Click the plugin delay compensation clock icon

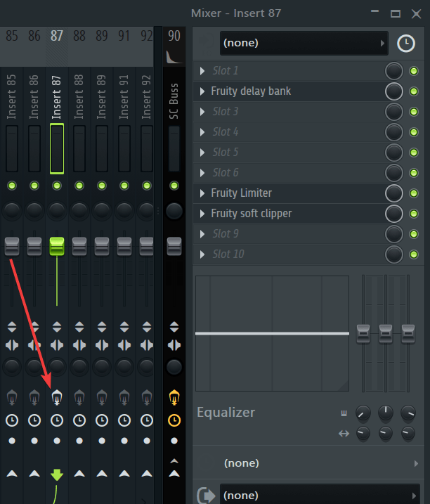point(406,44)
